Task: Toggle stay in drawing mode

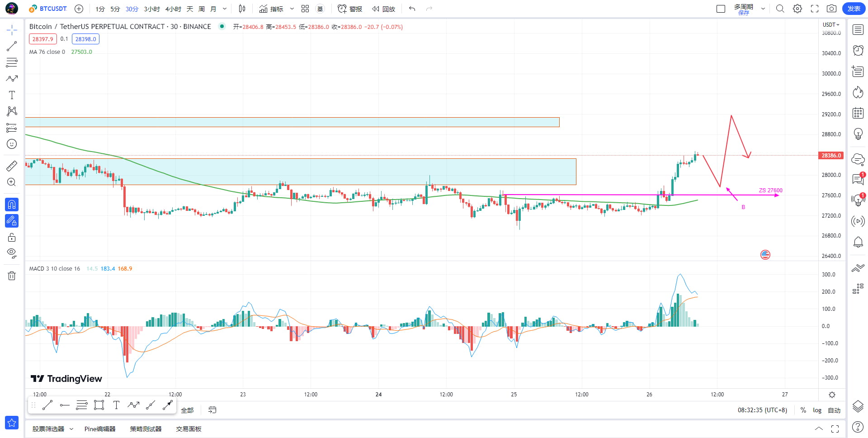Action: coord(12,221)
